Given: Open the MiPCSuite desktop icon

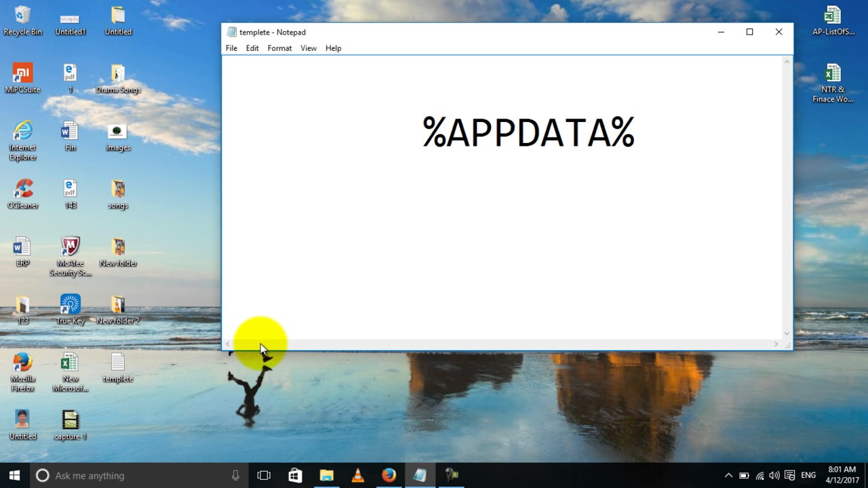Looking at the screenshot, I should pos(22,78).
